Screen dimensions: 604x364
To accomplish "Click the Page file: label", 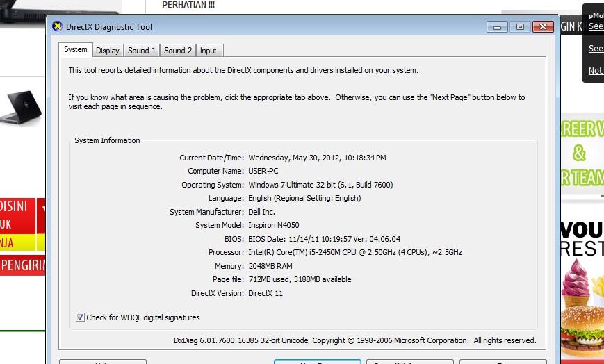I will pos(228,279).
